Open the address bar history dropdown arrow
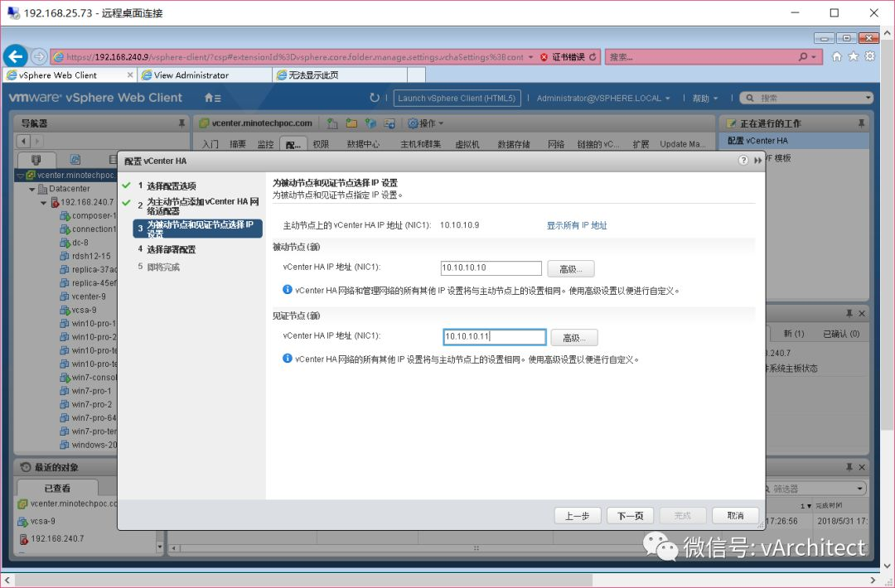895x588 pixels. pyautogui.click(x=531, y=57)
